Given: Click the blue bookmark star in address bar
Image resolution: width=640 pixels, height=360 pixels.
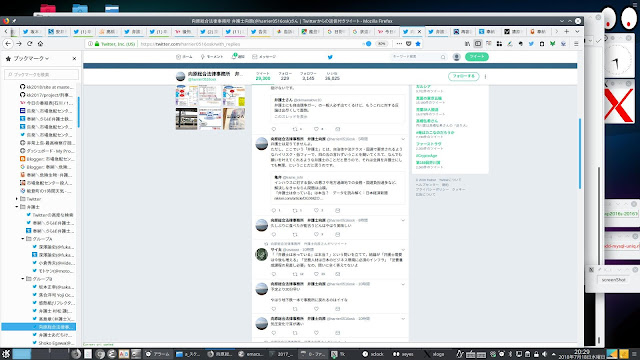Looking at the screenshot, I should (418, 44).
